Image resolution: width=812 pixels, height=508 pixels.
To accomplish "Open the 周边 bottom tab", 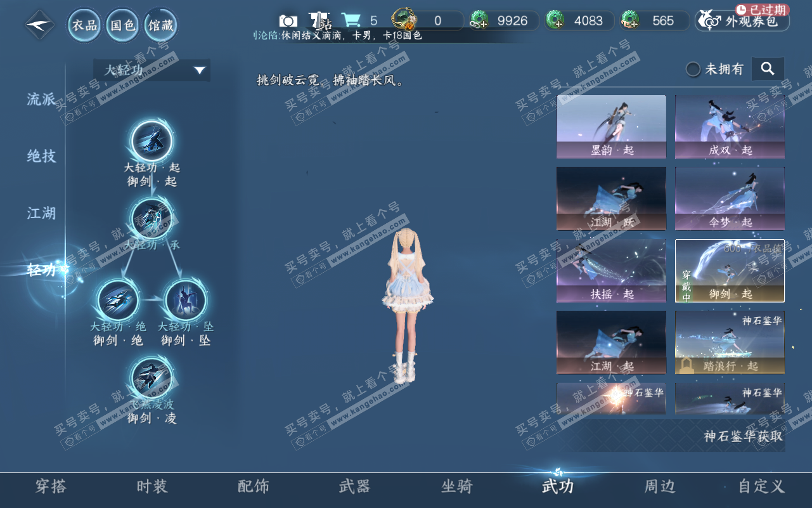I will [x=660, y=487].
